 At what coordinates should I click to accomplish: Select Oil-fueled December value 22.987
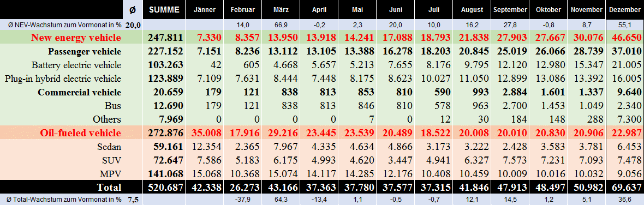[x=627, y=133]
